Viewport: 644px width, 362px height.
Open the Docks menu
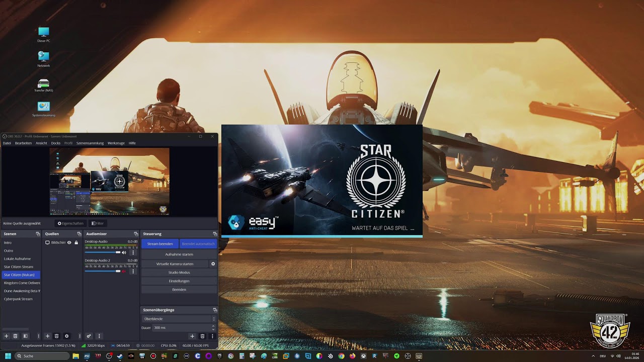56,143
